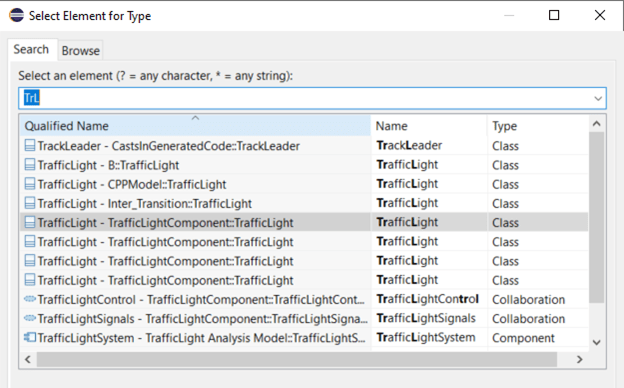
Task: Switch to the Browse tab
Action: (x=81, y=51)
